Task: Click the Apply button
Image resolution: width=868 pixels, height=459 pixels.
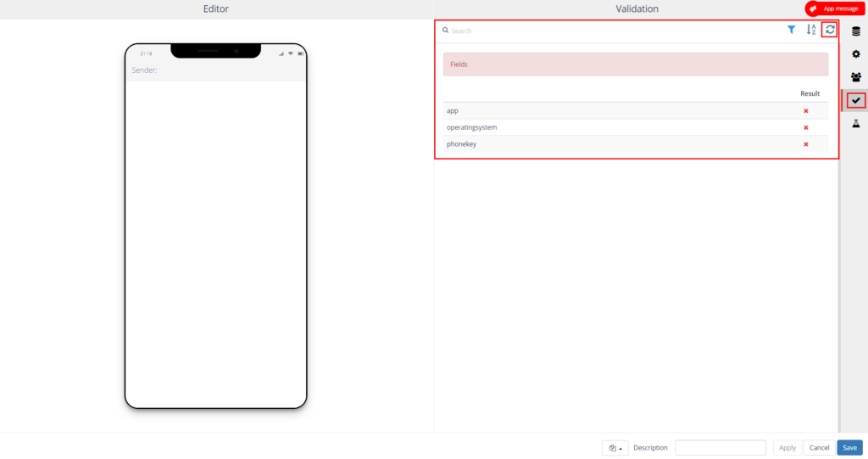Action: [x=787, y=448]
